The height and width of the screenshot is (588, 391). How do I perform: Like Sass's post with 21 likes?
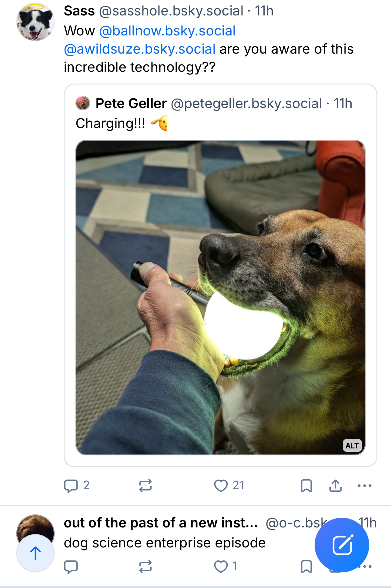[221, 486]
